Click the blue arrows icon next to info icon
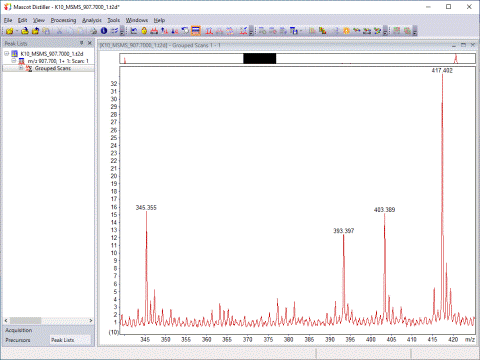 tap(114, 31)
